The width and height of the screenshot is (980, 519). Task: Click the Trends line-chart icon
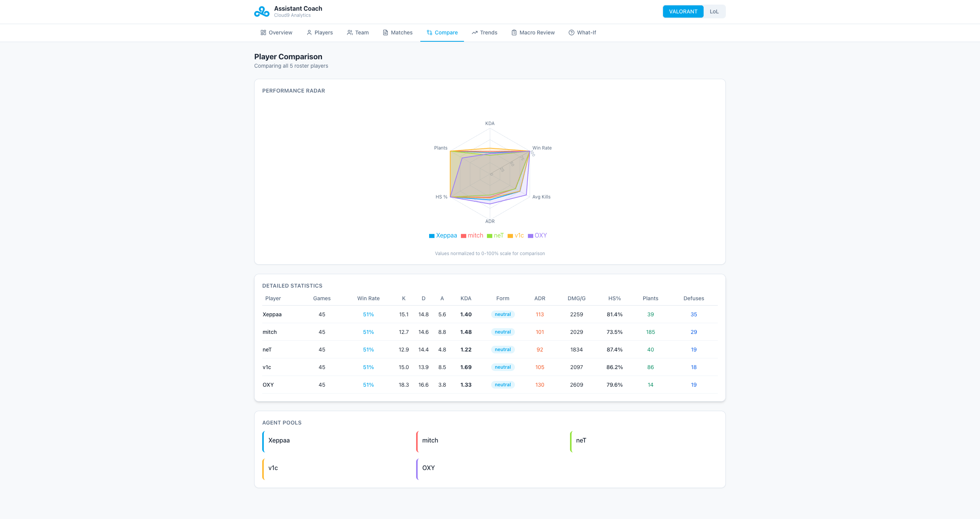(475, 33)
